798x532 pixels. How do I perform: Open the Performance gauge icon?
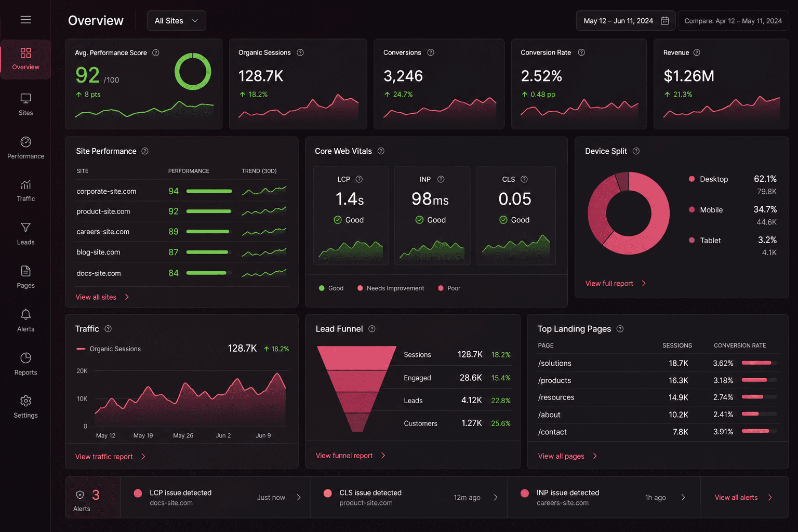[x=25, y=142]
